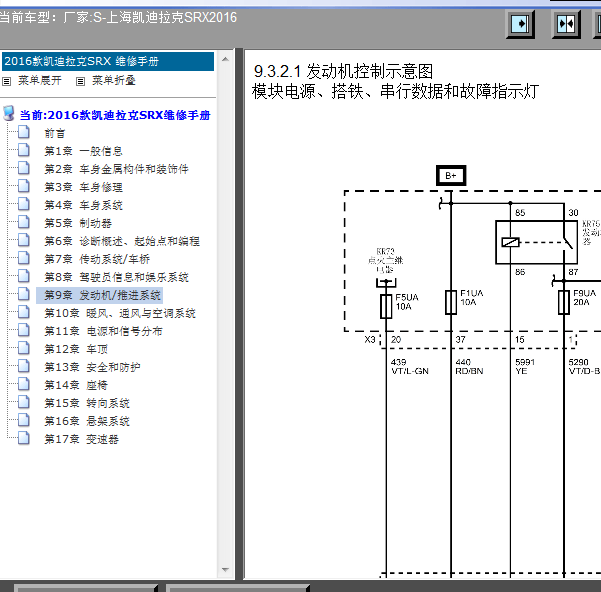Click the 439 VT/L-GN wire label
Screen dimensions: 601x592
[410, 367]
